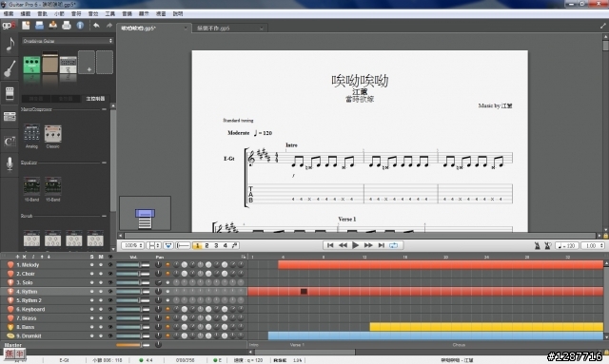609x364 pixels.
Task: Toggle solo for Melody track
Action: pos(91,265)
